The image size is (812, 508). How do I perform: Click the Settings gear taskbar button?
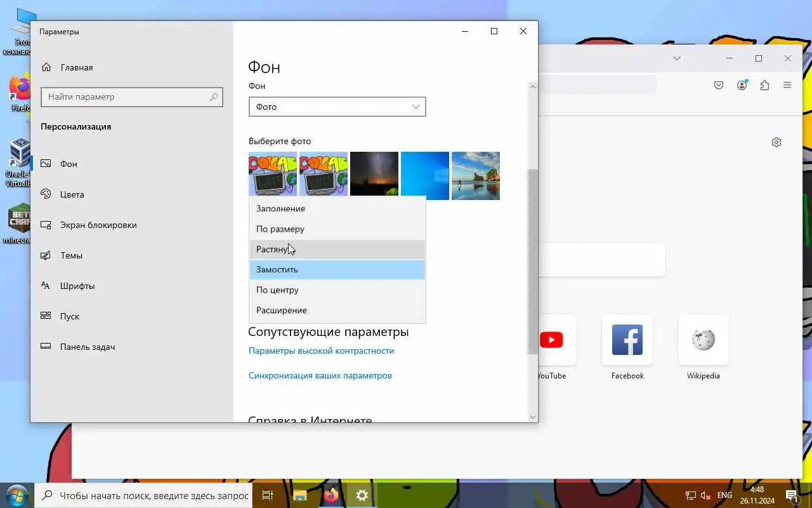pos(362,495)
